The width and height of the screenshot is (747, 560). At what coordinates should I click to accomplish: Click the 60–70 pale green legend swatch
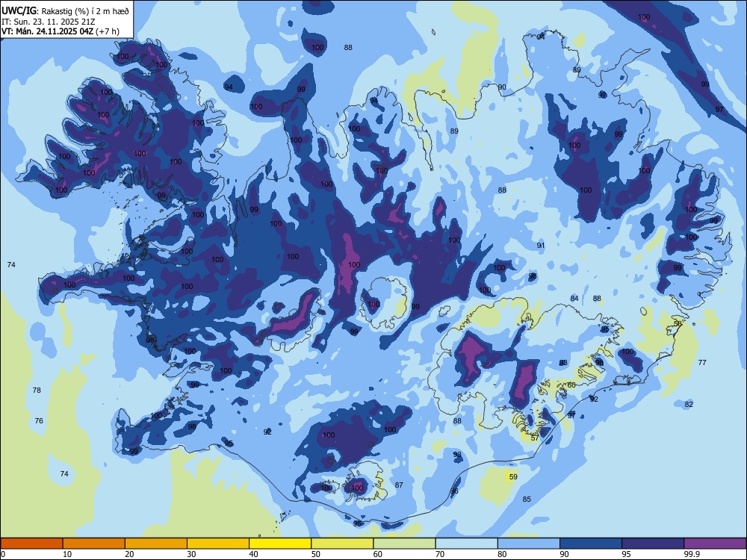click(x=404, y=544)
